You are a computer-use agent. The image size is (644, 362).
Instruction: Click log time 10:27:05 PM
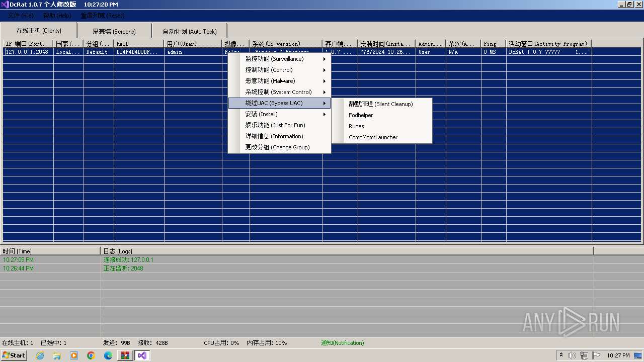pyautogui.click(x=19, y=260)
